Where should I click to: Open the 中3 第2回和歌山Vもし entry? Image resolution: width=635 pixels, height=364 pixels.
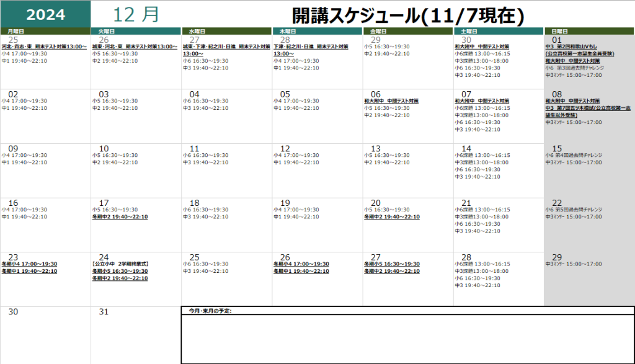pyautogui.click(x=574, y=47)
